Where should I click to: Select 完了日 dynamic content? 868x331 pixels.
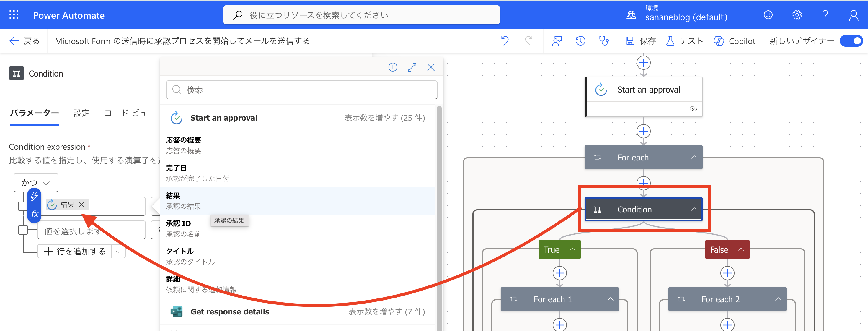297,173
